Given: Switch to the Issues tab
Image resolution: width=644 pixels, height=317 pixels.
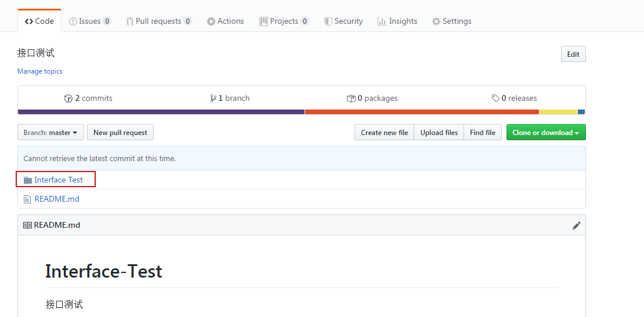Looking at the screenshot, I should (89, 21).
